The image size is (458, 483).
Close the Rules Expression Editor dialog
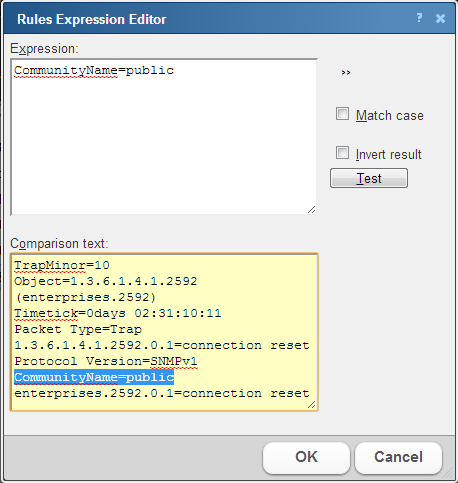pyautogui.click(x=440, y=18)
